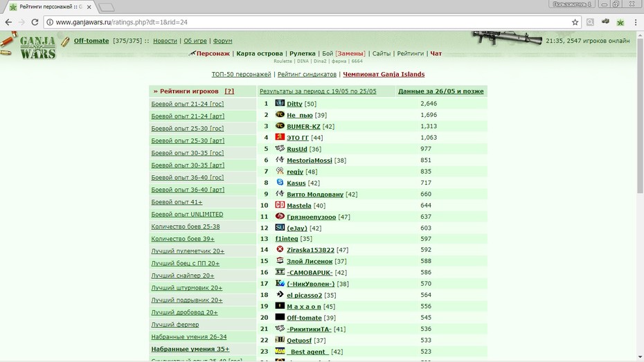This screenshot has height=362, width=644.
Task: Open the Roulette quick link
Action: coord(283,61)
